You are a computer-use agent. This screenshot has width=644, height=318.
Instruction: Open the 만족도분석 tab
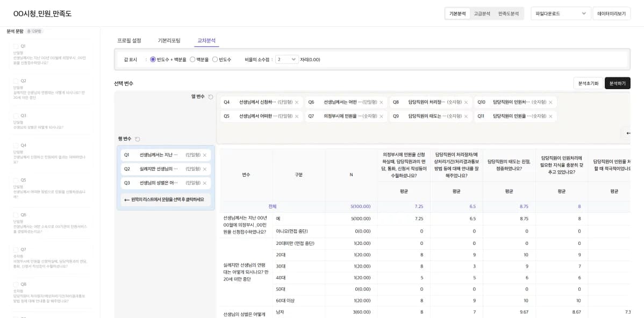(x=507, y=13)
